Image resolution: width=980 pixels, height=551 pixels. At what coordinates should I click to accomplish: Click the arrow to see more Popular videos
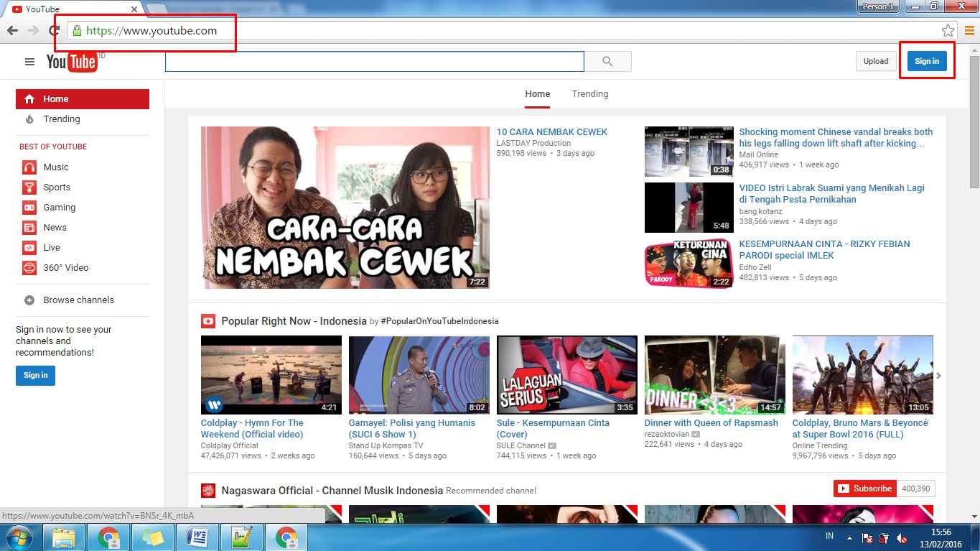[938, 375]
